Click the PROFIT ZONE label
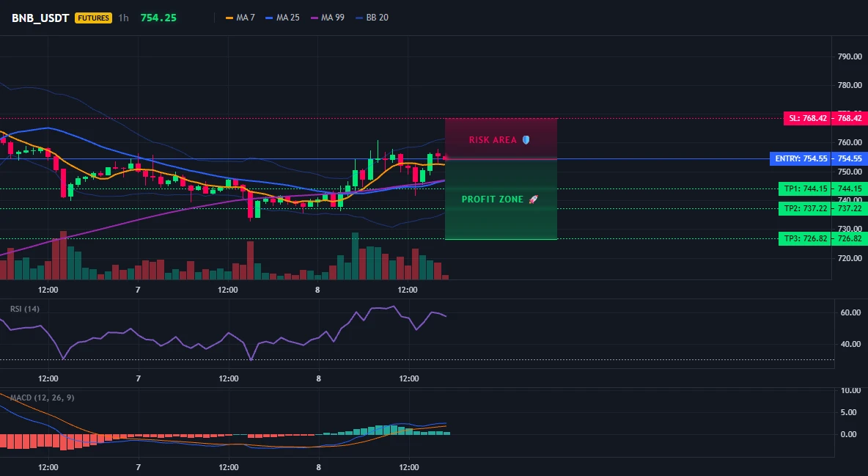This screenshot has width=868, height=476. (x=493, y=199)
